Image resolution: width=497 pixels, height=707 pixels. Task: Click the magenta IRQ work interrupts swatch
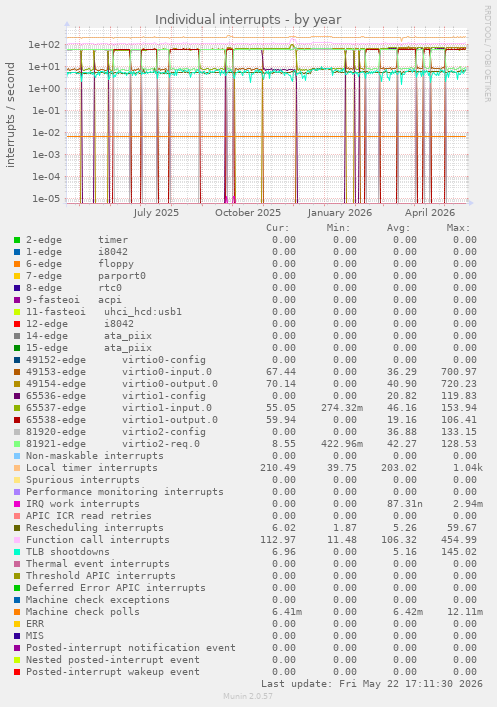17,504
